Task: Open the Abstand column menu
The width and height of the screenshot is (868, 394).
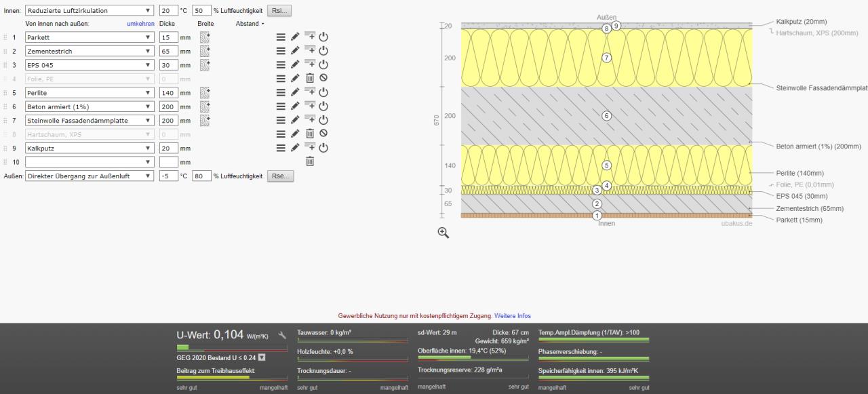Action: (x=250, y=24)
